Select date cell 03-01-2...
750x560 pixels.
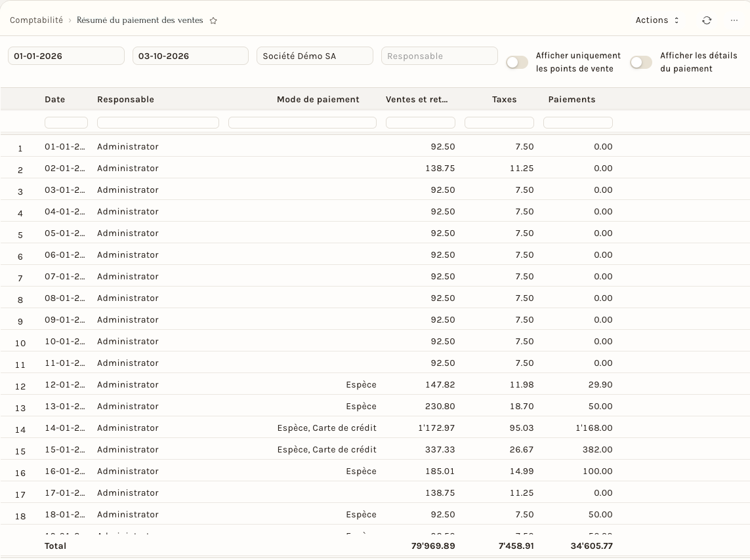pyautogui.click(x=64, y=190)
